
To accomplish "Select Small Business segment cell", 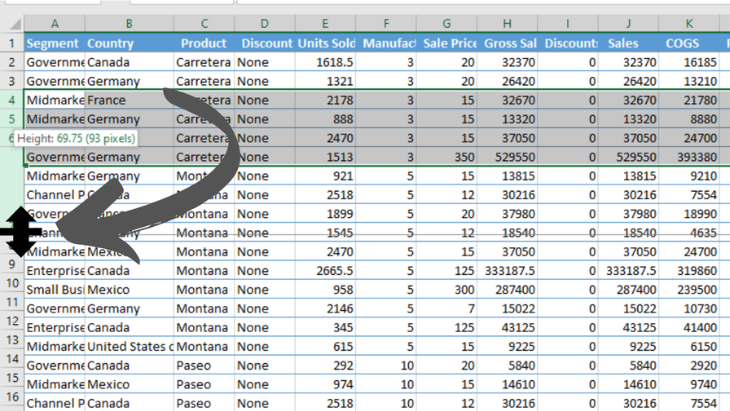I will click(x=54, y=290).
